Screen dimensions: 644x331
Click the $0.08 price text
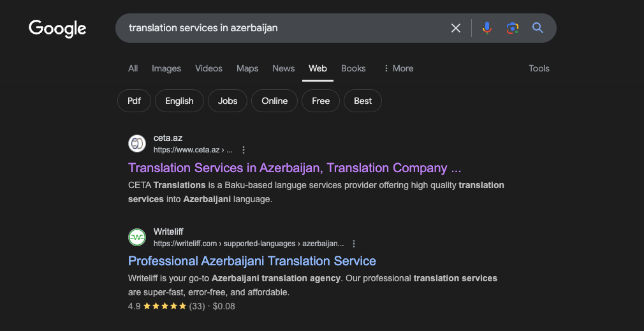click(x=224, y=306)
